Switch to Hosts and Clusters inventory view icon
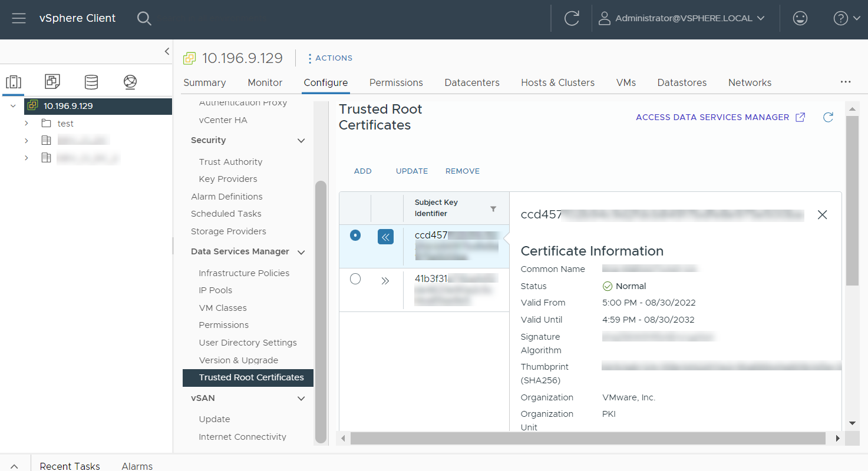This screenshot has width=868, height=471. 14,82
